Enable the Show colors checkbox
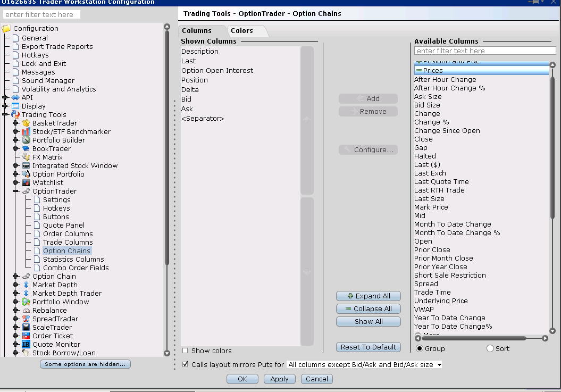 point(185,351)
